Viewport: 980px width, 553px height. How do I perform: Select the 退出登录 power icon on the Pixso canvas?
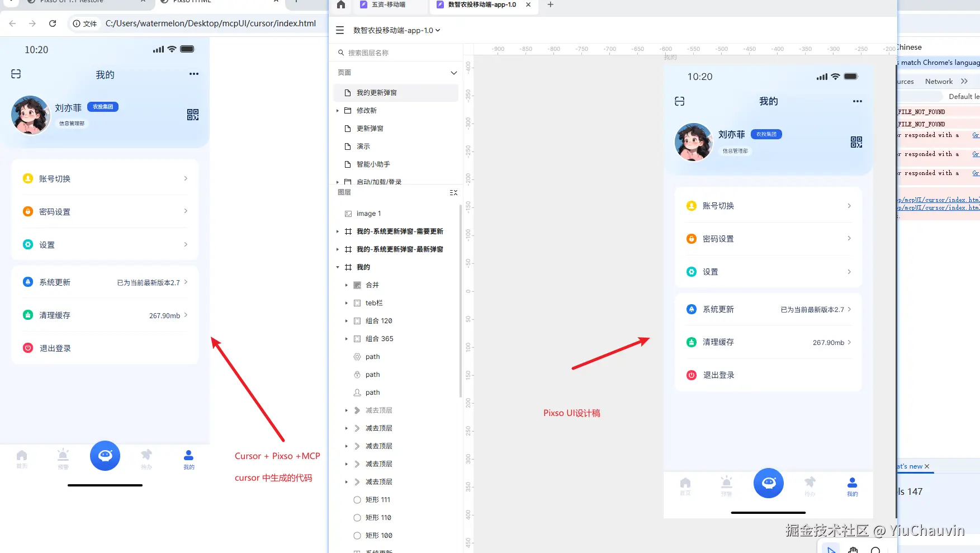pos(692,375)
